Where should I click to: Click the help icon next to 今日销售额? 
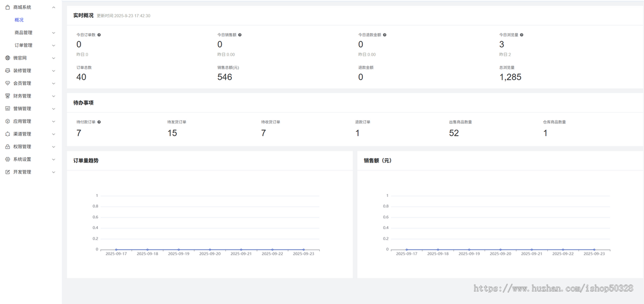(240, 35)
